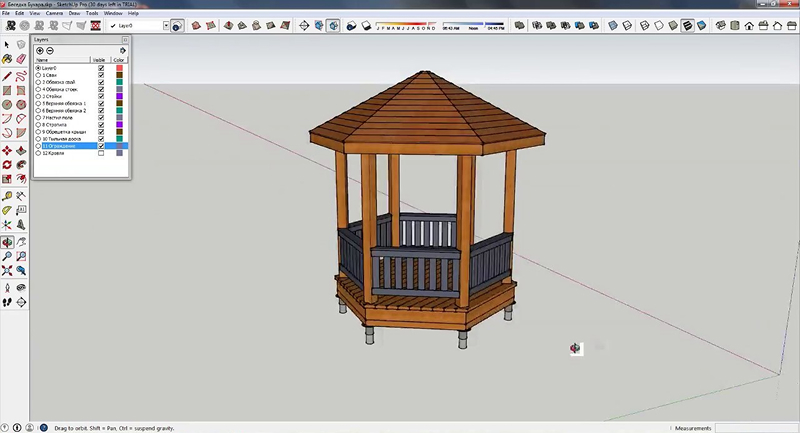This screenshot has width=800, height=433.
Task: Set Layer0 as the active layer radio
Action: [38, 68]
